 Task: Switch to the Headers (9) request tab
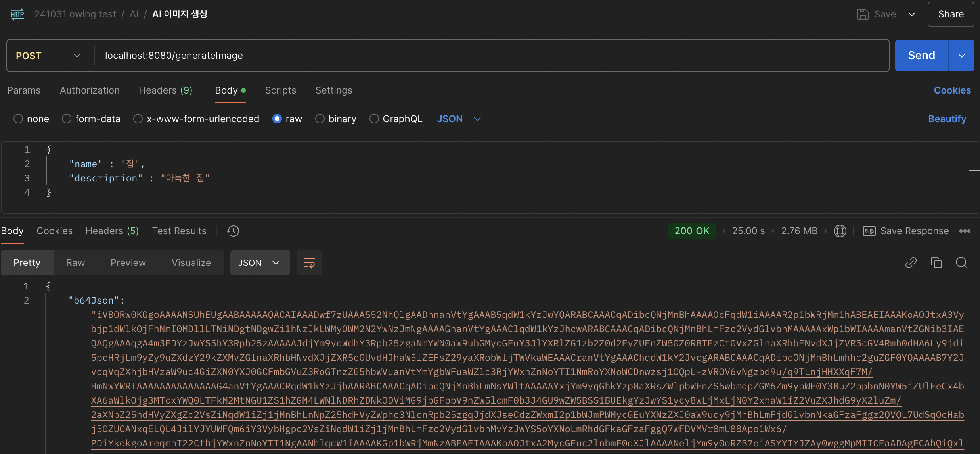point(165,90)
